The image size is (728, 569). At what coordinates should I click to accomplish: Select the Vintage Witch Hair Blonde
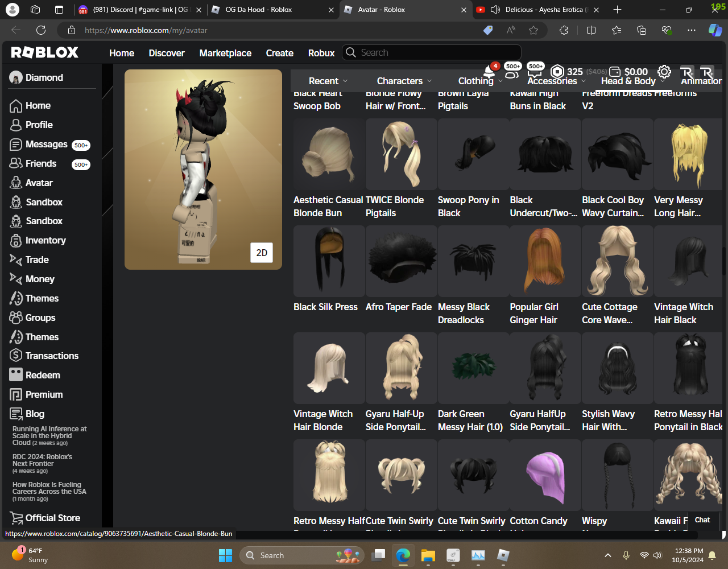click(x=329, y=368)
